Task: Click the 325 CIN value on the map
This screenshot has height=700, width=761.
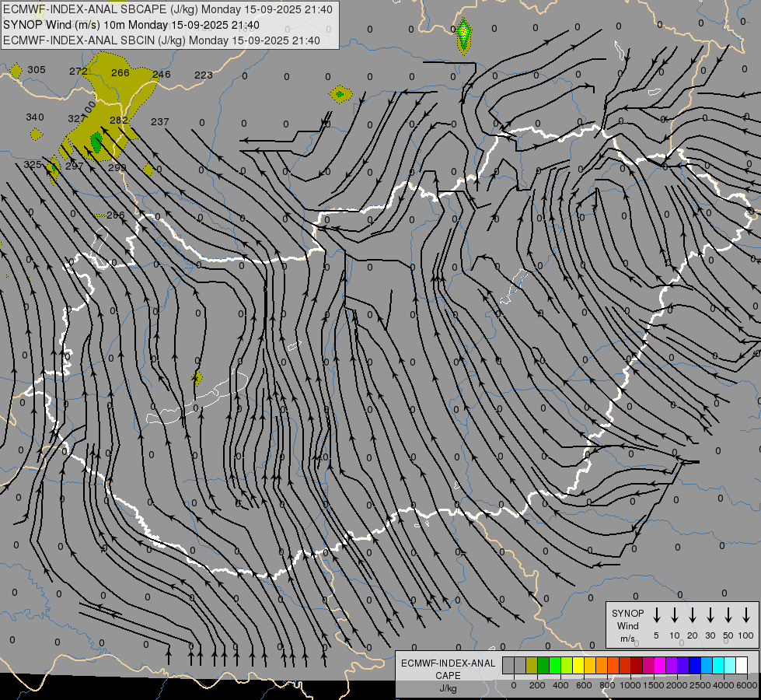Action: point(33,164)
